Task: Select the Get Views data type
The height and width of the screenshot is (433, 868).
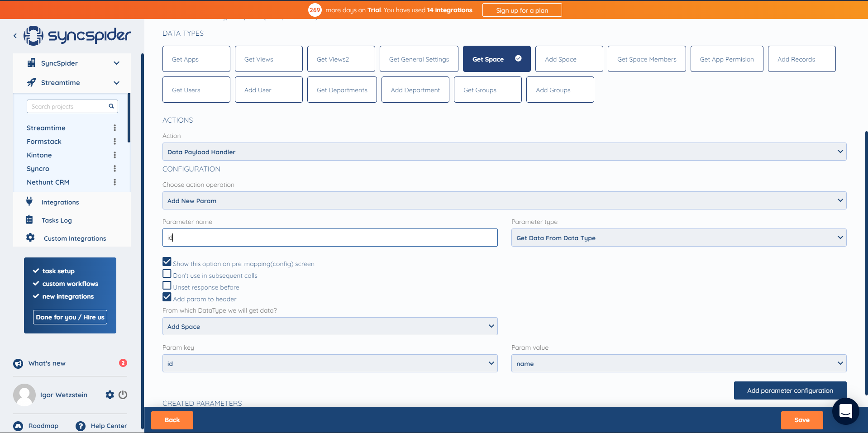Action: pyautogui.click(x=269, y=59)
